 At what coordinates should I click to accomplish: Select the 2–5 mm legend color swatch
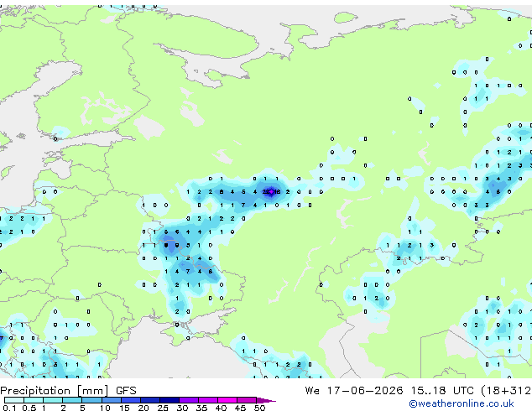pyautogui.click(x=72, y=400)
